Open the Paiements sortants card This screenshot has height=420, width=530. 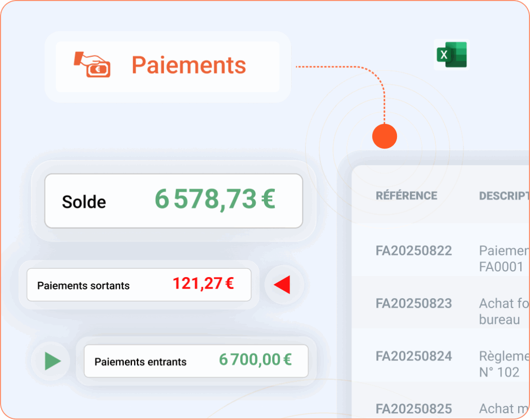point(139,285)
